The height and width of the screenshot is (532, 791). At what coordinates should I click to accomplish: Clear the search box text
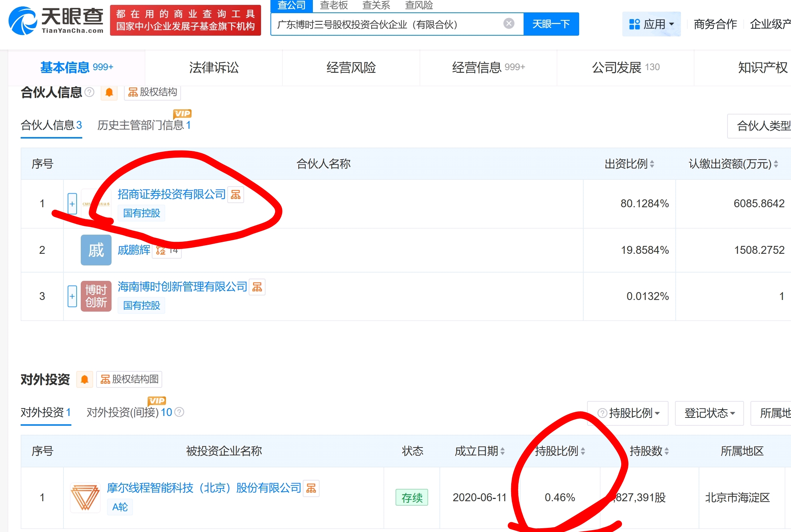(x=509, y=24)
